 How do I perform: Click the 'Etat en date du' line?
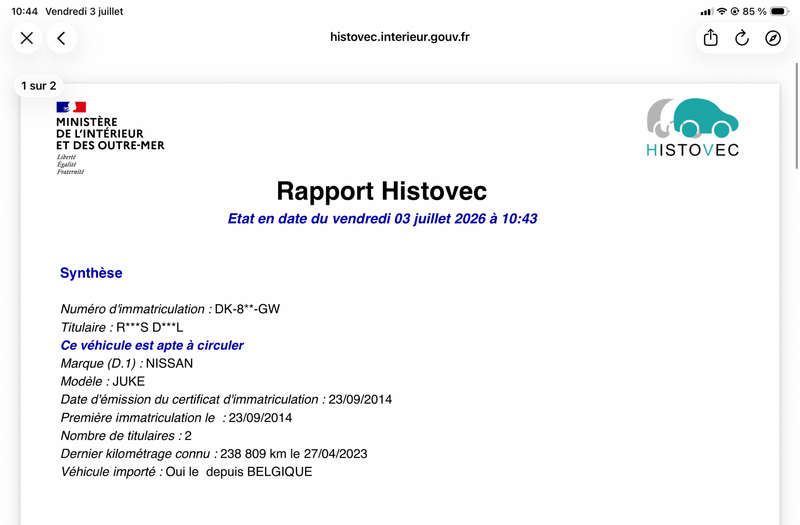pos(382,219)
